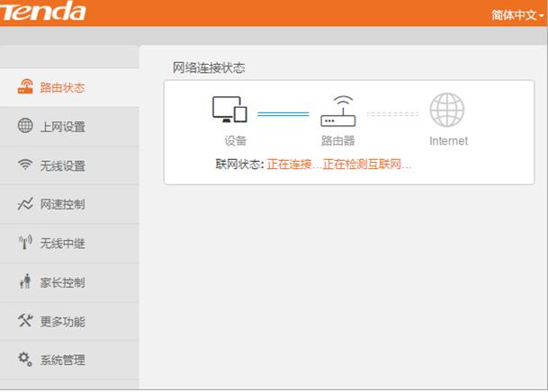
Task: Click the 网络连接状态 heading
Action: pyautogui.click(x=209, y=67)
